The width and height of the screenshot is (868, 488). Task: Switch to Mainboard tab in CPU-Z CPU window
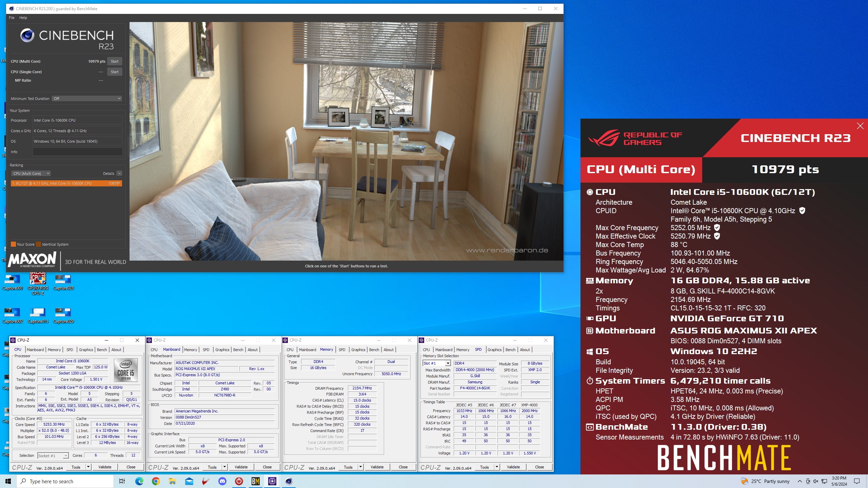tap(35, 350)
